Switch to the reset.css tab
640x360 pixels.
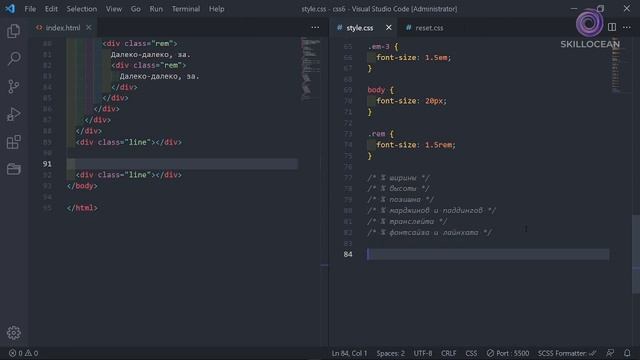(x=429, y=28)
